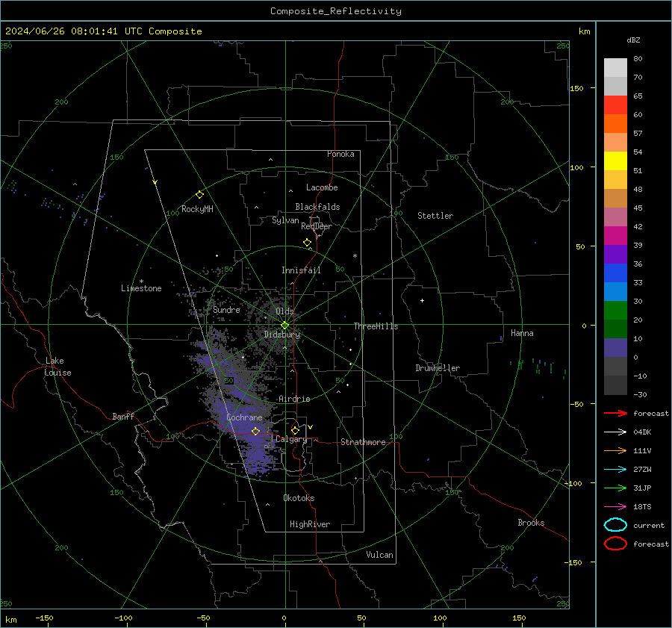This screenshot has height=628, width=672.
Task: Click the Banff label
Action: pyautogui.click(x=123, y=416)
